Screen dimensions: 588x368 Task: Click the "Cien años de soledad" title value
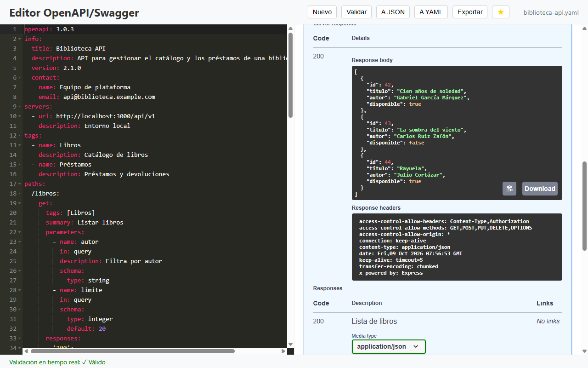click(x=431, y=91)
